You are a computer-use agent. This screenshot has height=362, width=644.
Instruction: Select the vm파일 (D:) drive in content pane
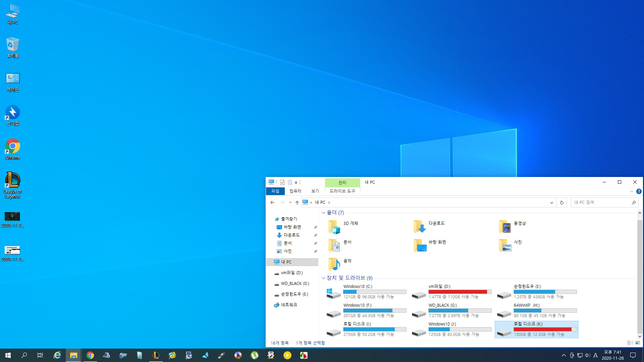point(451,292)
